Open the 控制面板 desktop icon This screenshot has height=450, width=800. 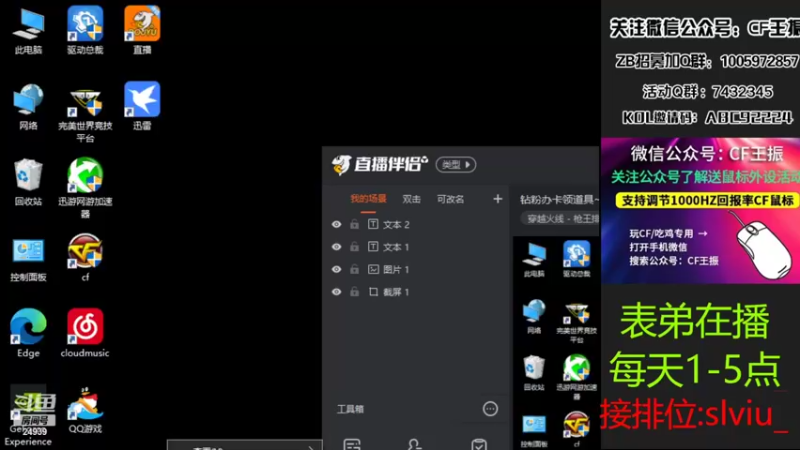pos(29,259)
